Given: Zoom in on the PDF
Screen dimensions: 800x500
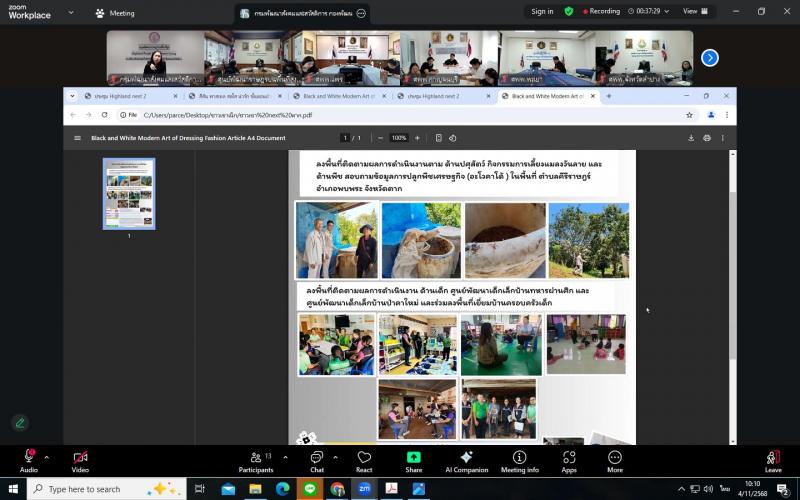Looking at the screenshot, I should 417,138.
